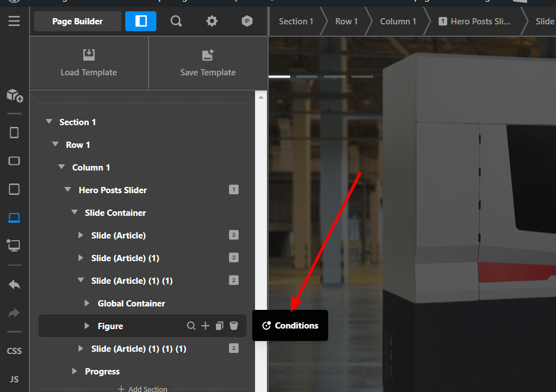Open the settings gear icon
The image size is (556, 392).
point(211,22)
